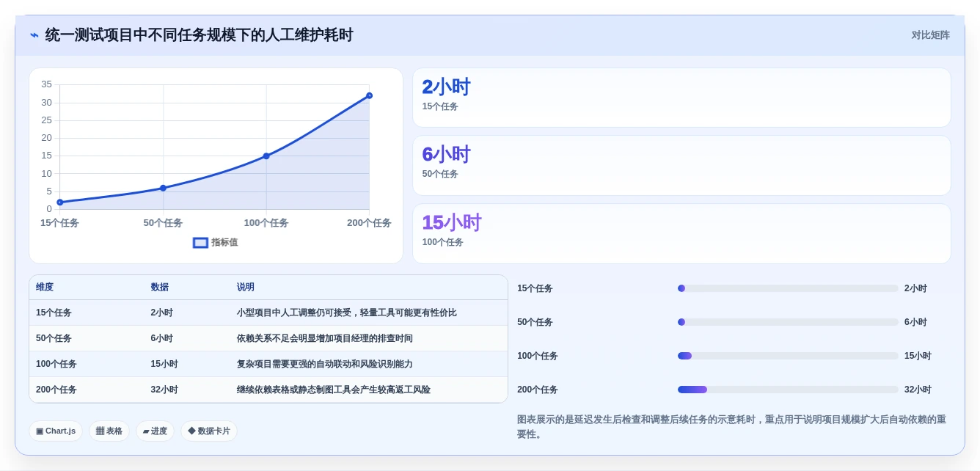Click the chart data point at 15个任务
The height and width of the screenshot is (471, 980).
click(x=60, y=202)
